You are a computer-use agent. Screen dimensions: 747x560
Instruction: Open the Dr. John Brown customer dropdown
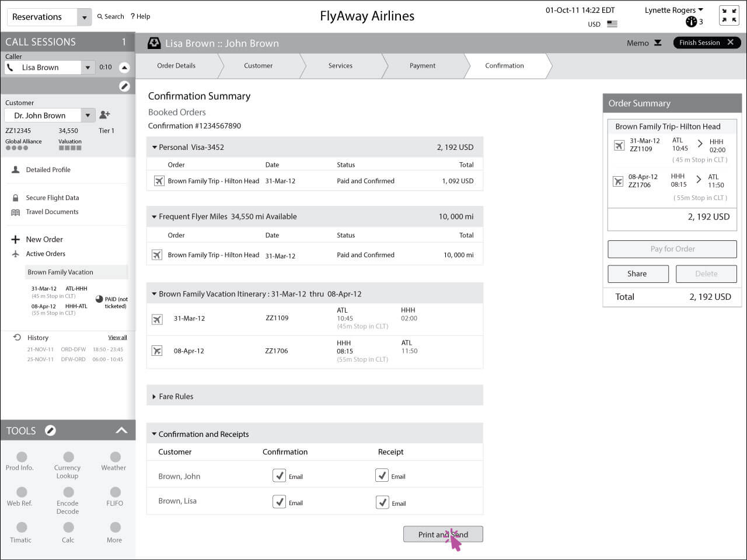88,116
